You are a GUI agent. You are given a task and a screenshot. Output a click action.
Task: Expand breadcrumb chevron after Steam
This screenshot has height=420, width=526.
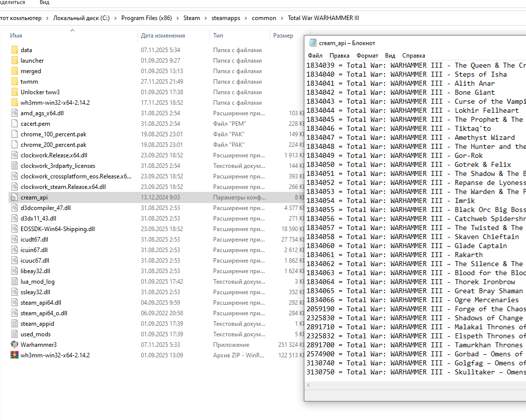(206, 18)
